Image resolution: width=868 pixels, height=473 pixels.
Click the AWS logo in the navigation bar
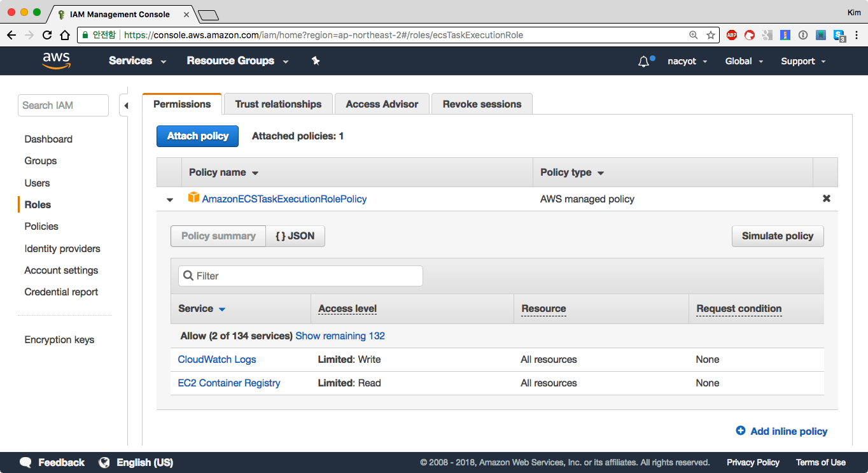(x=56, y=60)
